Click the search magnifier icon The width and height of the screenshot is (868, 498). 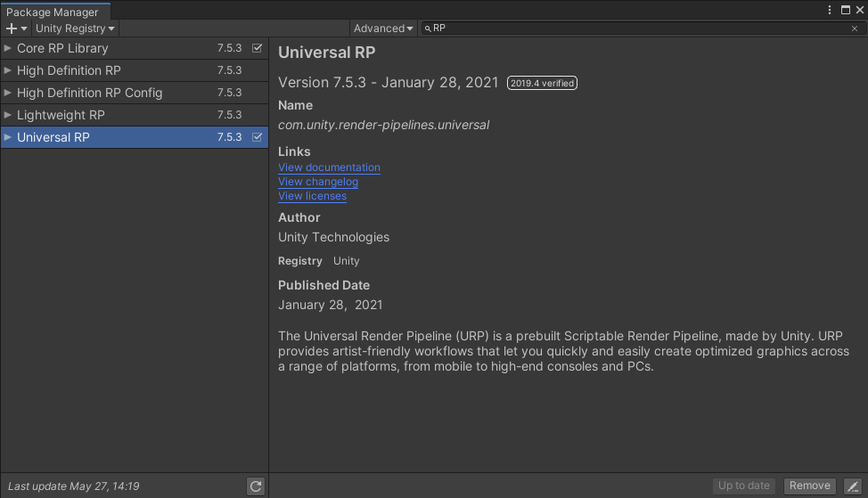428,29
